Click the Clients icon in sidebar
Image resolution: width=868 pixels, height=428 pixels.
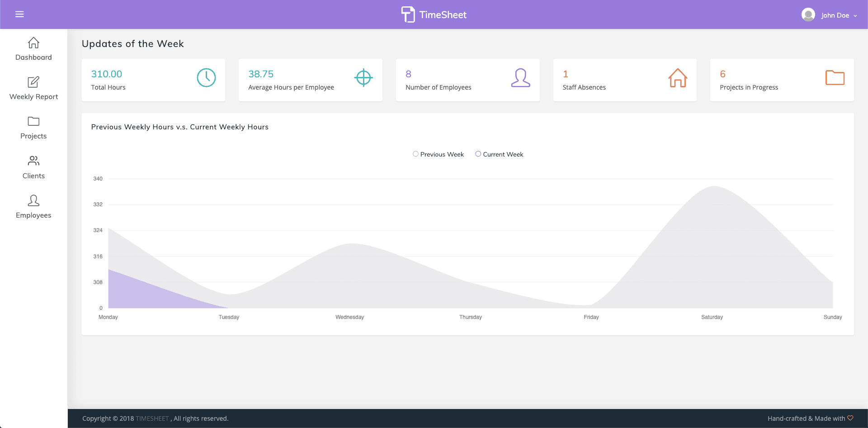pos(33,161)
